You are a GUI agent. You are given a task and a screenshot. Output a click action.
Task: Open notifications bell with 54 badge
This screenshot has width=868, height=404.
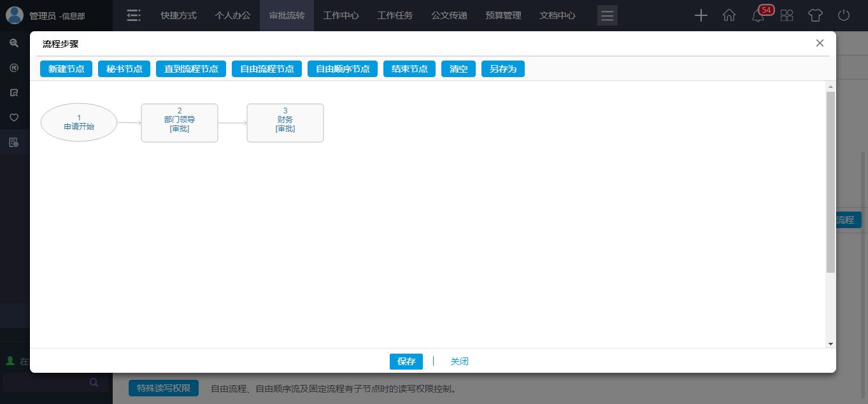click(x=758, y=16)
